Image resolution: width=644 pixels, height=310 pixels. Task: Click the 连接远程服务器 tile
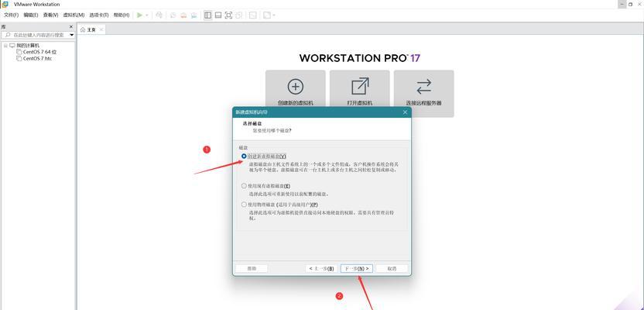(x=424, y=93)
